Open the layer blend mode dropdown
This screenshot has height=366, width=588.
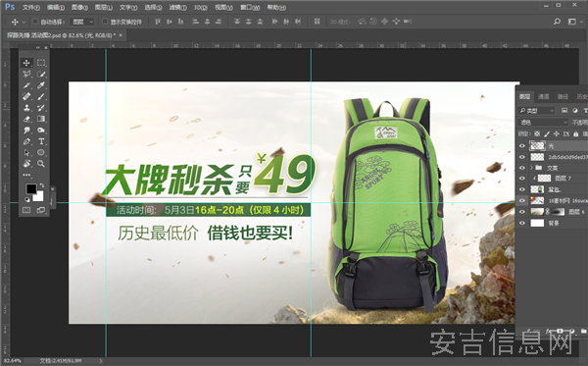click(x=543, y=122)
